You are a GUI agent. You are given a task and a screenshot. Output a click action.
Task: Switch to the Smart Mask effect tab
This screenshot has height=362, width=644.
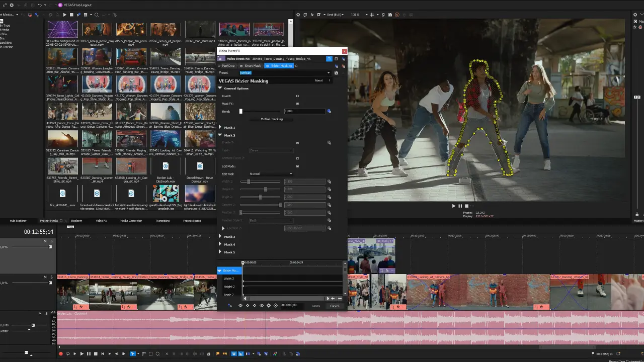pos(252,66)
